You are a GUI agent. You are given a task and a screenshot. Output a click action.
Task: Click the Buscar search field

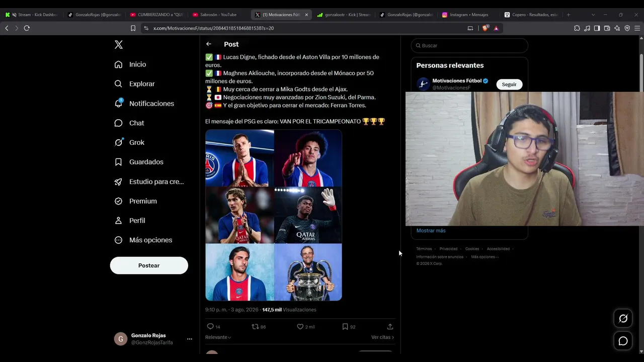point(469,46)
